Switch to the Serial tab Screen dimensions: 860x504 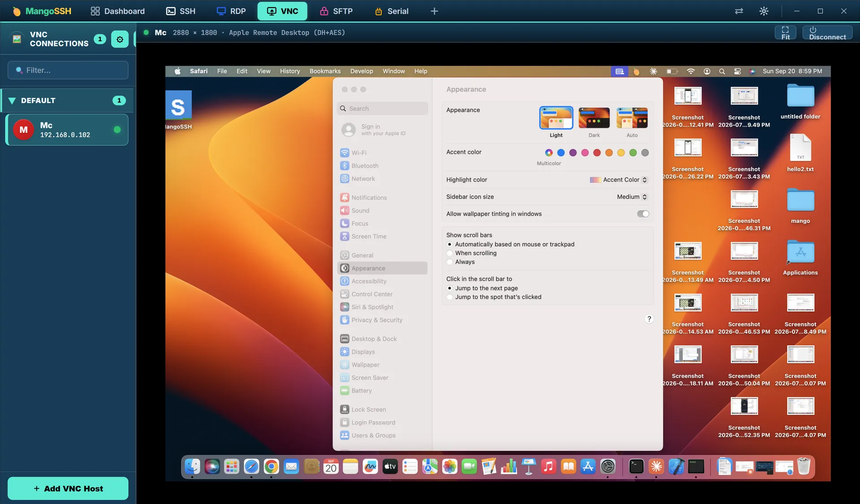(x=392, y=11)
